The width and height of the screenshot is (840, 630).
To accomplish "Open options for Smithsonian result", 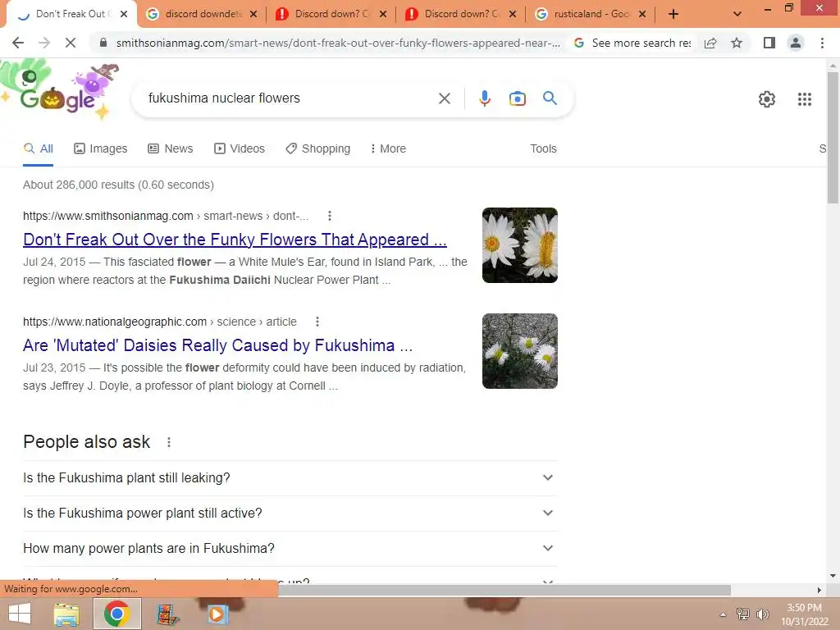I will [x=330, y=216].
